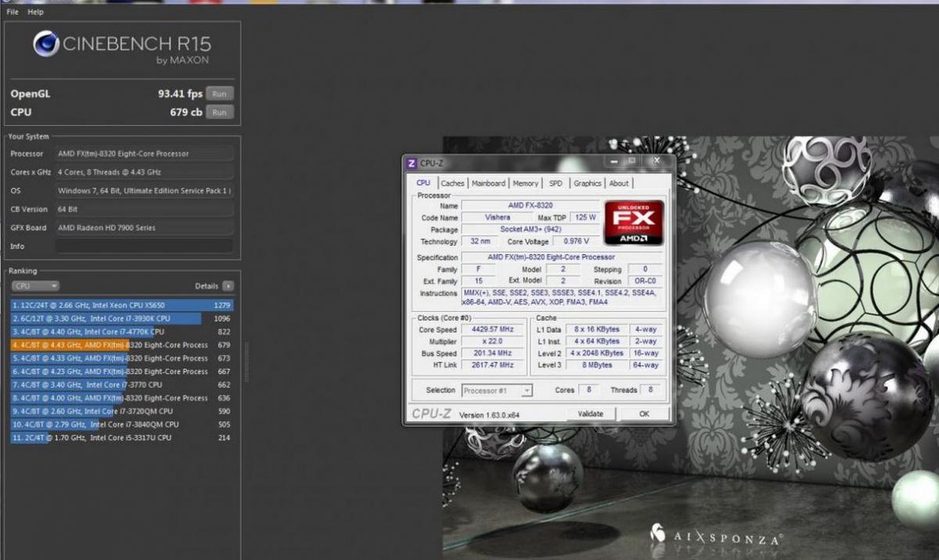Viewport: 939px width, 560px height.
Task: Click the OpenGL score 93.41 fps
Action: click(180, 94)
